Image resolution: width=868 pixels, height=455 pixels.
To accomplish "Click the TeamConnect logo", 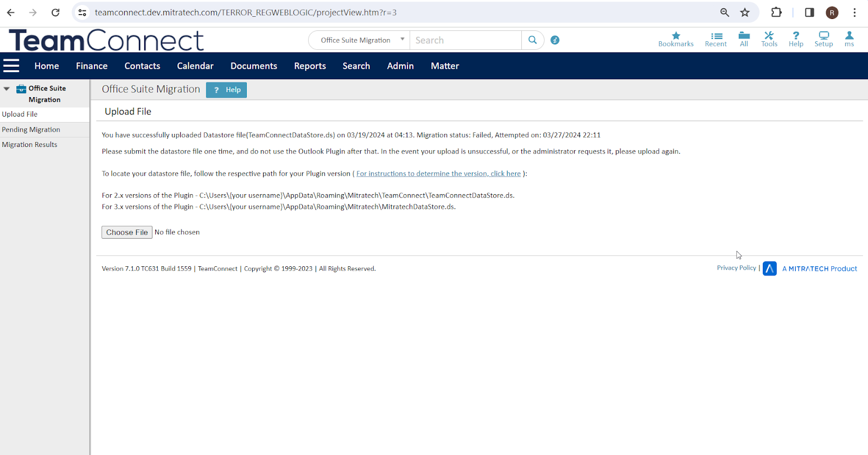I will [x=106, y=41].
